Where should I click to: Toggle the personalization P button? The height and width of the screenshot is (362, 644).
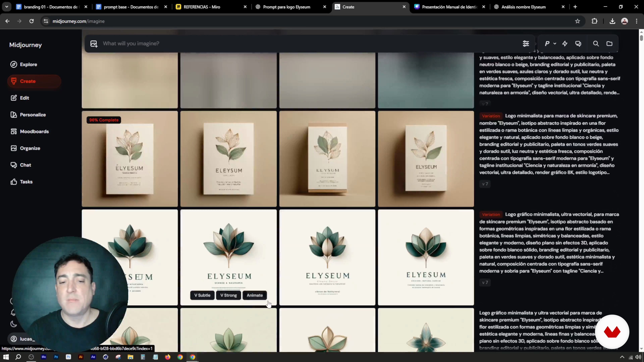tap(547, 44)
